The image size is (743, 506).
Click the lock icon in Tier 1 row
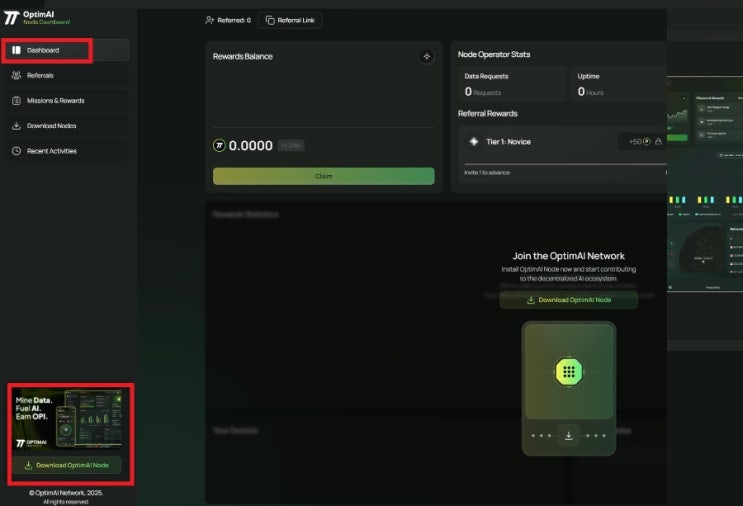point(658,141)
